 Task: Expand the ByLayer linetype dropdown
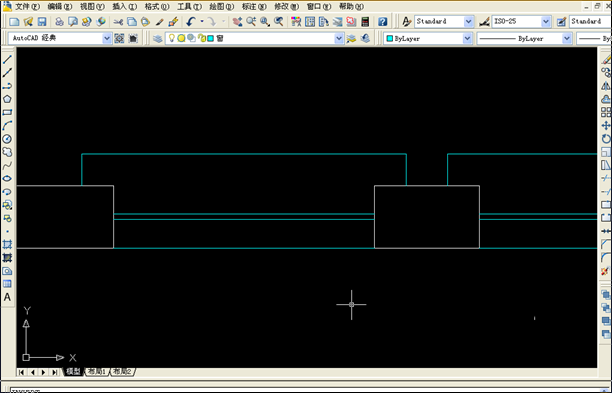tap(567, 38)
